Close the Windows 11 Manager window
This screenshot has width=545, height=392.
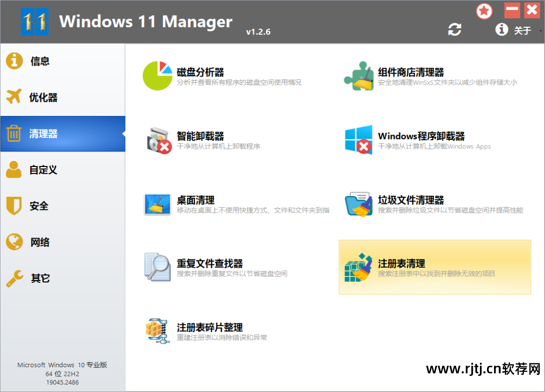[532, 10]
